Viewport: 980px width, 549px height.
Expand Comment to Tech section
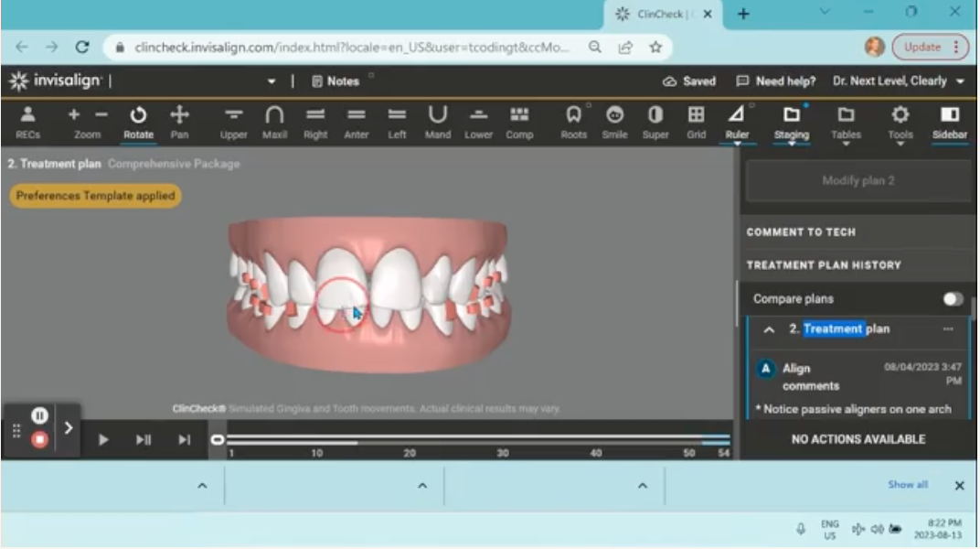pyautogui.click(x=801, y=232)
